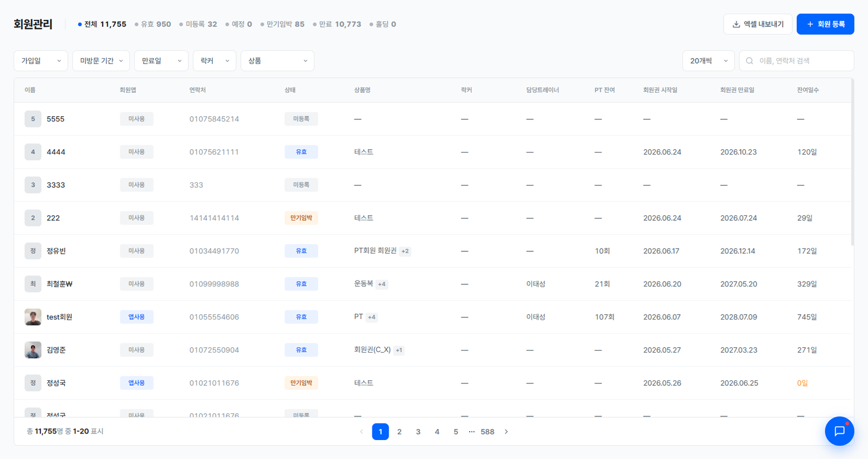Viewport: 868px width, 459px height.
Task: Go to next page arrow
Action: pos(506,432)
